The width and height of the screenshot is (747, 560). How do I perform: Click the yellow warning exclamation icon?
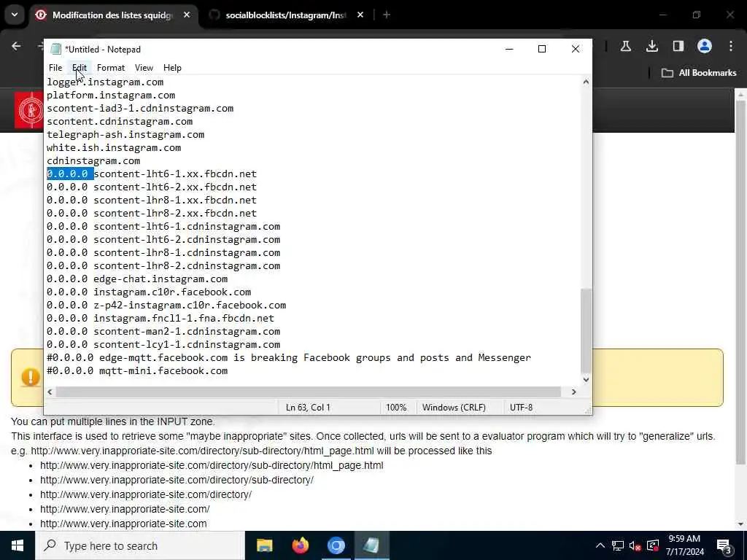31,377
